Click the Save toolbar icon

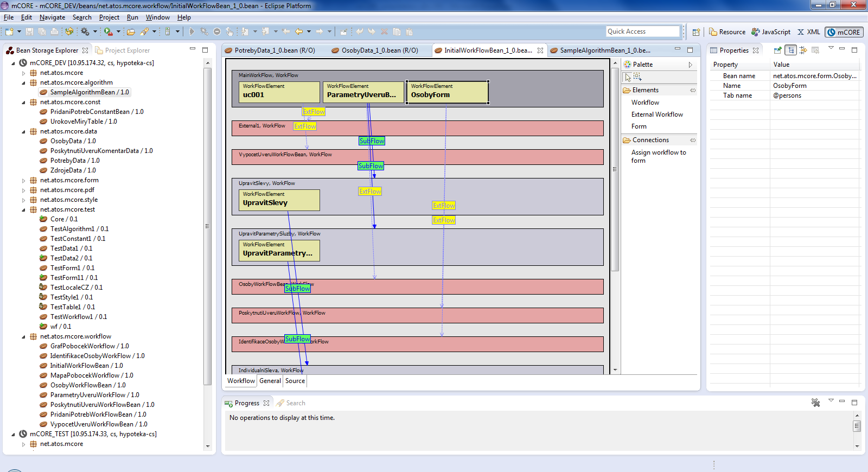point(29,31)
